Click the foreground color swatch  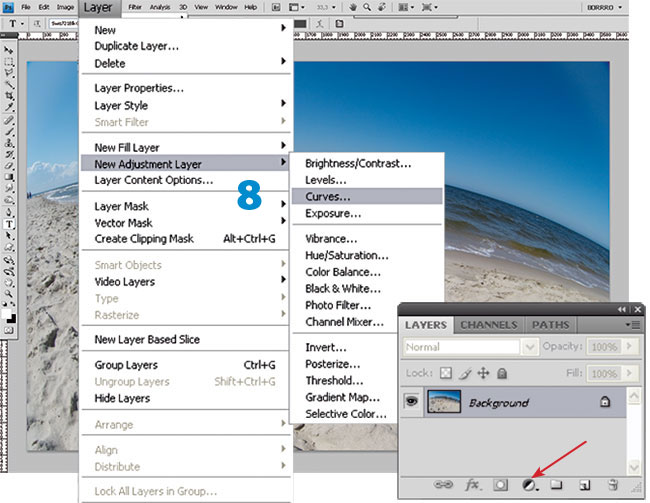click(6, 314)
